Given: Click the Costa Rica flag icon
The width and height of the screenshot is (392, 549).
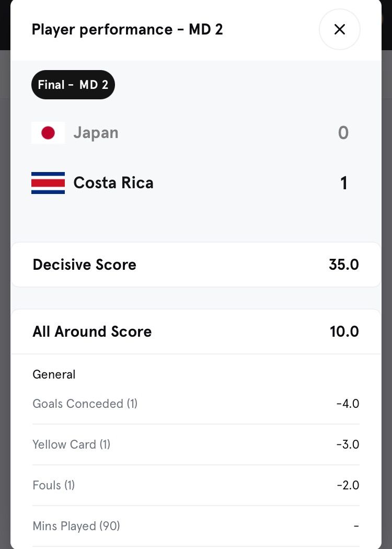Looking at the screenshot, I should tap(48, 183).
